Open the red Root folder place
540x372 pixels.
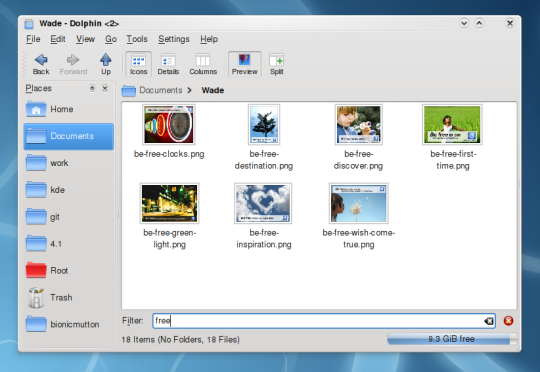click(69, 271)
